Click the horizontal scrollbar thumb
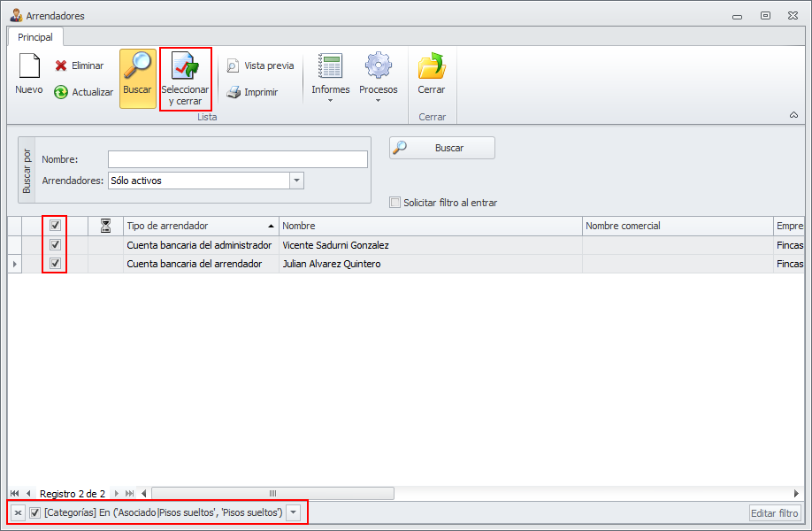Viewport: 812px width, 531px height. tap(273, 493)
